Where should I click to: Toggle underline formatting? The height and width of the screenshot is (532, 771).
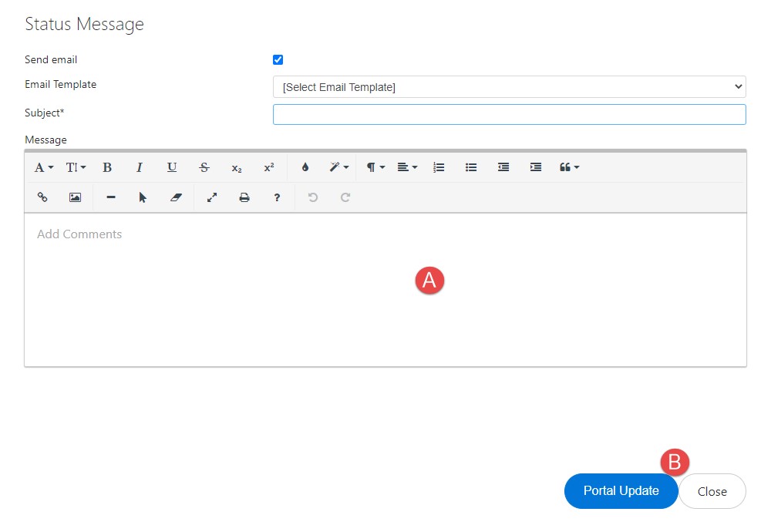click(172, 167)
